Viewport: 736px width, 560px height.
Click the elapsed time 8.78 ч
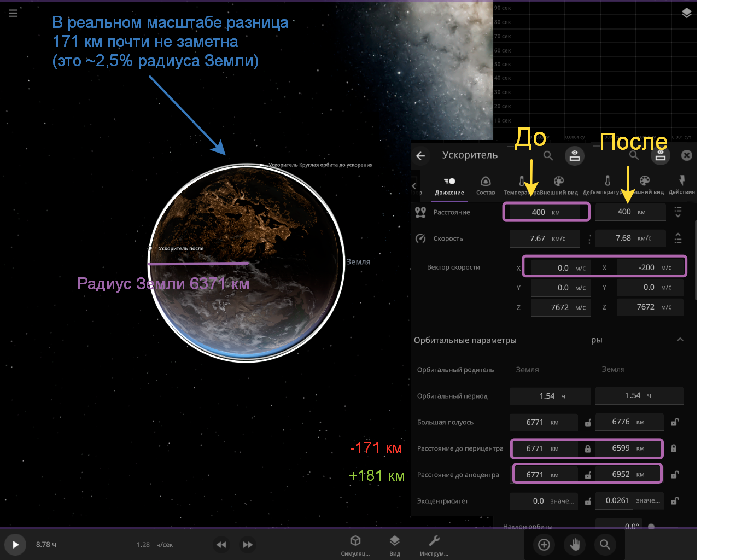tap(46, 545)
